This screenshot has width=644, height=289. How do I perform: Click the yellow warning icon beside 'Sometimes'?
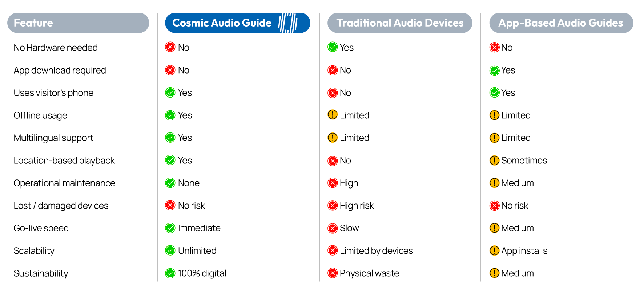(494, 160)
